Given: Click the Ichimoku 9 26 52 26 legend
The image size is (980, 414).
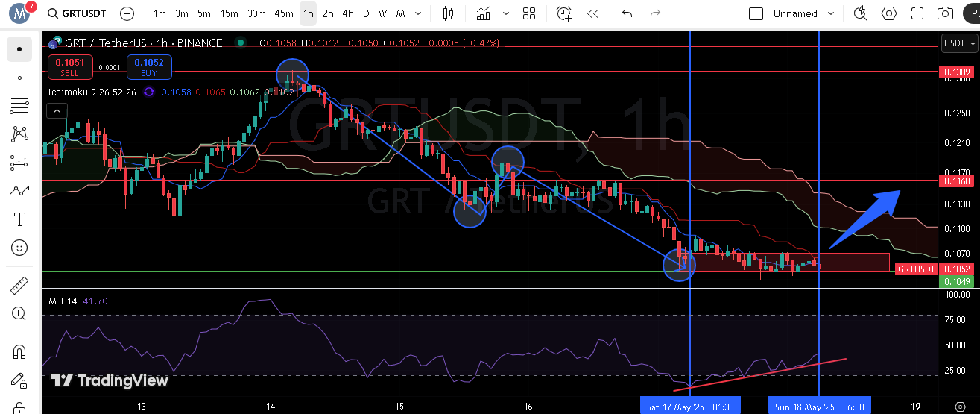Looking at the screenshot, I should [x=92, y=92].
